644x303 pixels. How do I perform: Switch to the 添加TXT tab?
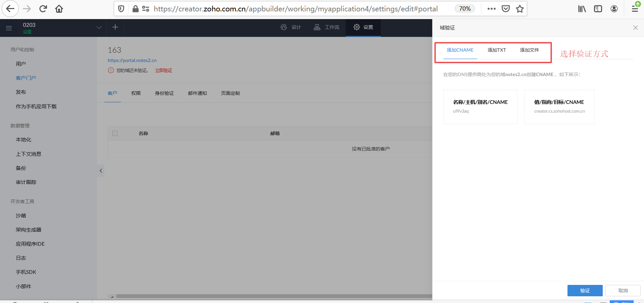point(497,50)
